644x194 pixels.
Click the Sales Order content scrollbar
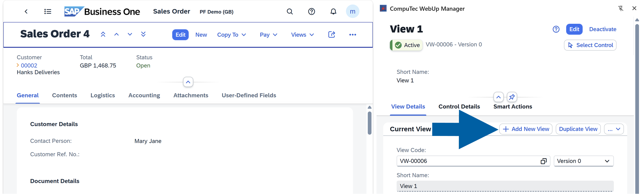click(x=369, y=123)
